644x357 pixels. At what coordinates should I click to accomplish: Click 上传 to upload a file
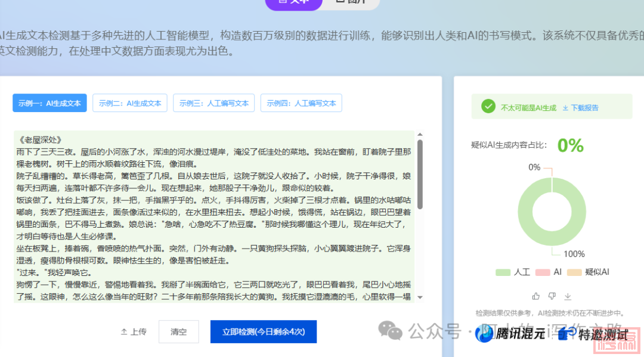(x=134, y=331)
